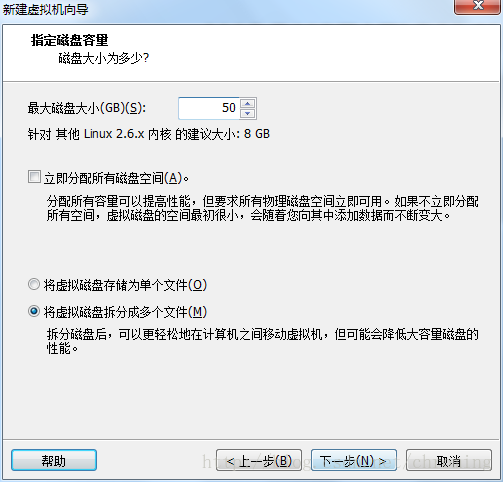Click the 指定磁盘容量 heading
Viewport: 503px width, 482px height.
69,40
